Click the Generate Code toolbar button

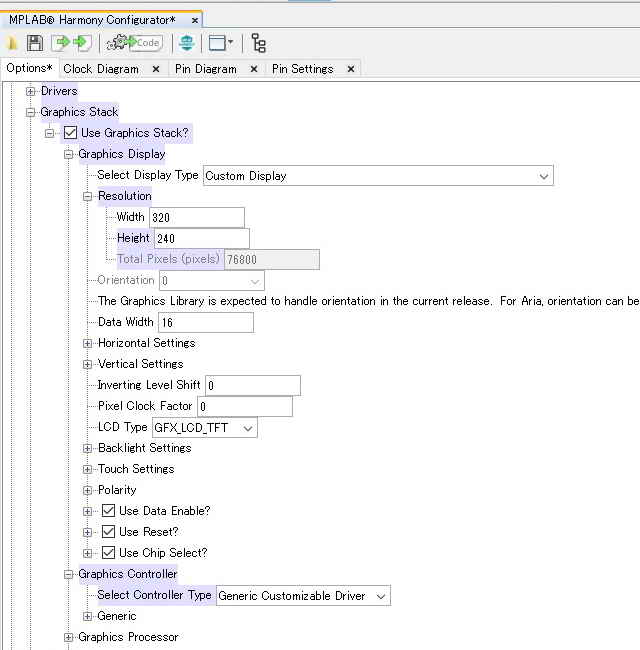pos(135,43)
